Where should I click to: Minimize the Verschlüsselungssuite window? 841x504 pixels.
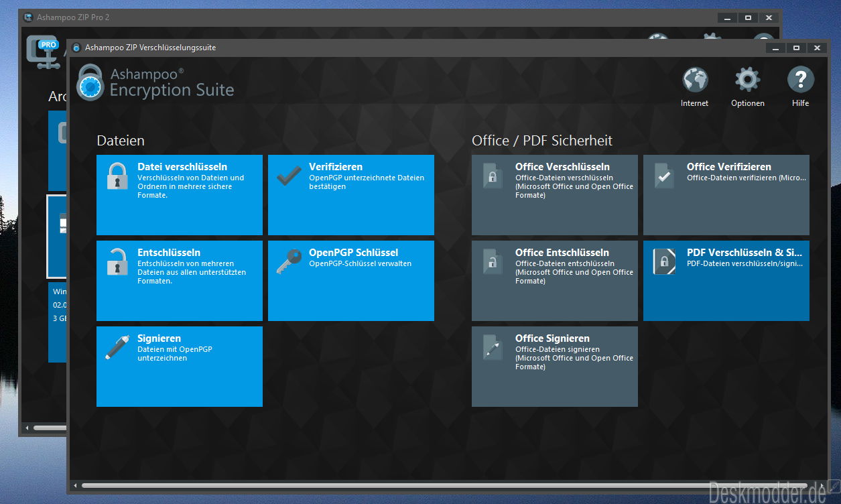tap(776, 48)
